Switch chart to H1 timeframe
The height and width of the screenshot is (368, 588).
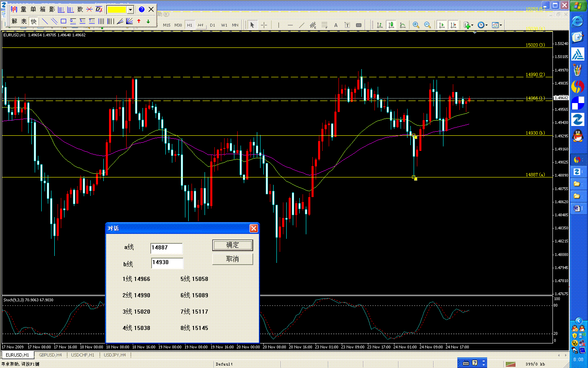[189, 25]
